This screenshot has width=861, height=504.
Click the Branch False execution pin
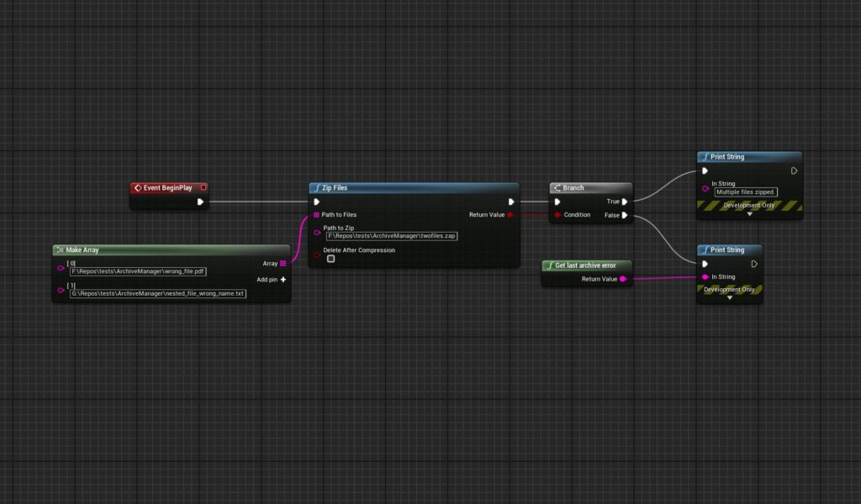625,215
